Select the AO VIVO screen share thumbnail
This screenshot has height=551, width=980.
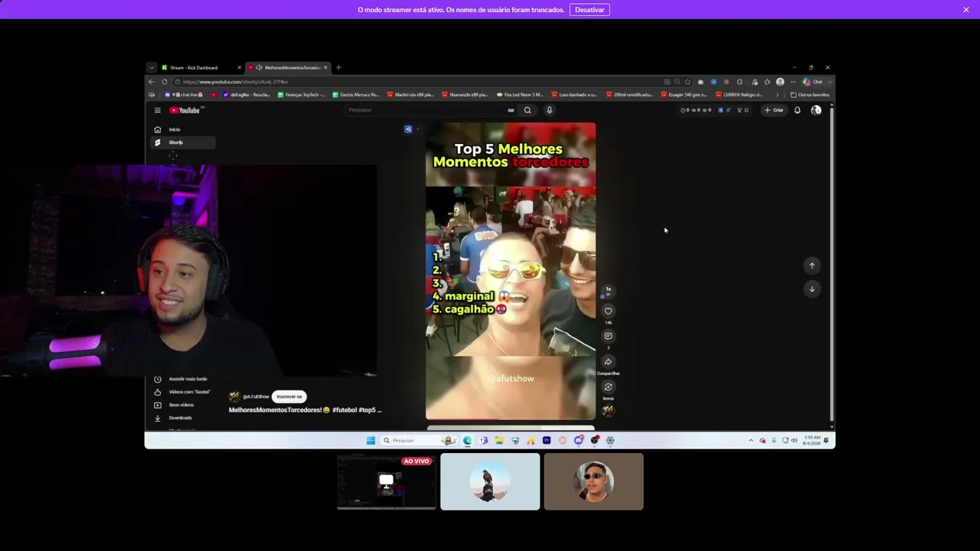pos(387,481)
